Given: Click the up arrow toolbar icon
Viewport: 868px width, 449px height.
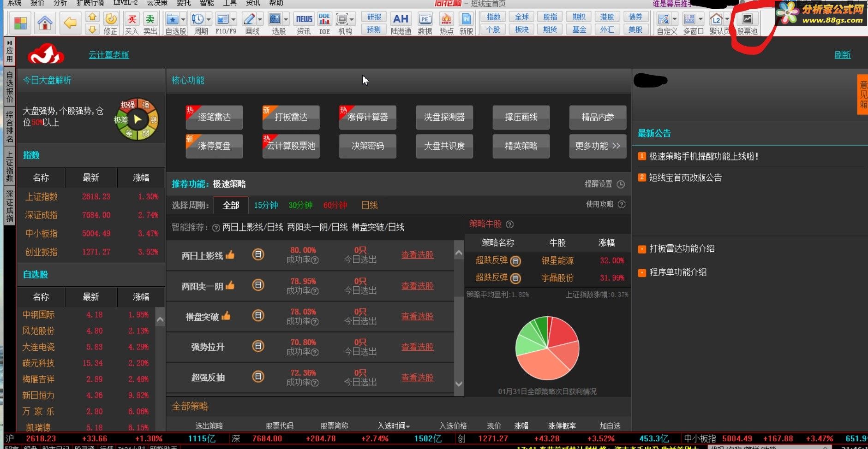Looking at the screenshot, I should (92, 18).
